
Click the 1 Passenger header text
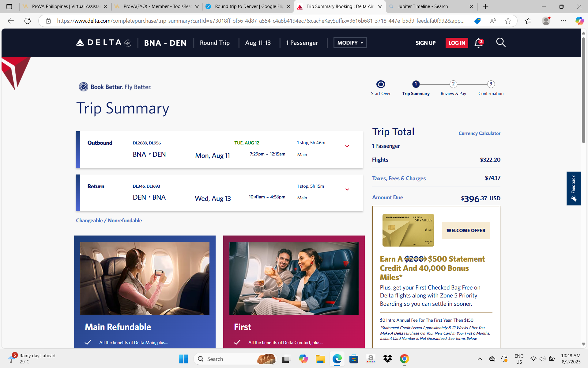click(302, 43)
